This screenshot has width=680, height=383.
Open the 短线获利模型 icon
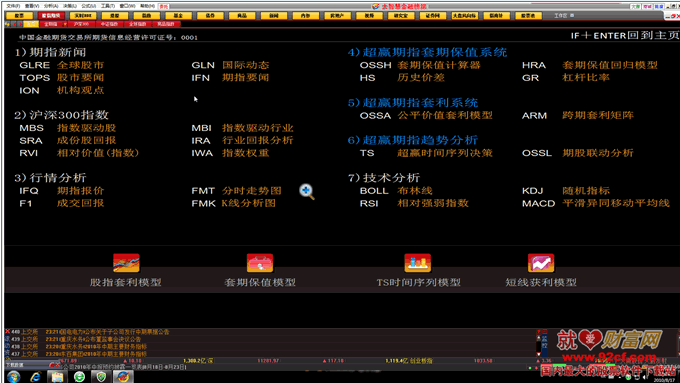pyautogui.click(x=541, y=263)
